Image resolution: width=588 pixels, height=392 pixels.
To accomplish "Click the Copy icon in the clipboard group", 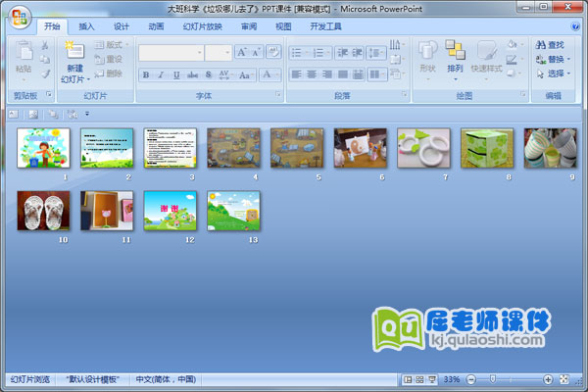I will [45, 59].
